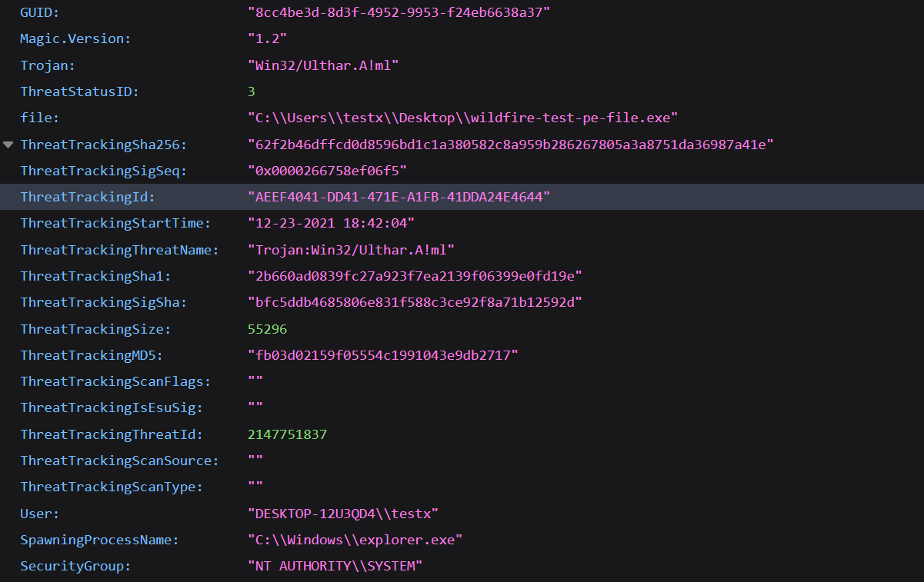Select the ThreatTrackingSize key
Viewport: 924px width, 582px height.
96,329
